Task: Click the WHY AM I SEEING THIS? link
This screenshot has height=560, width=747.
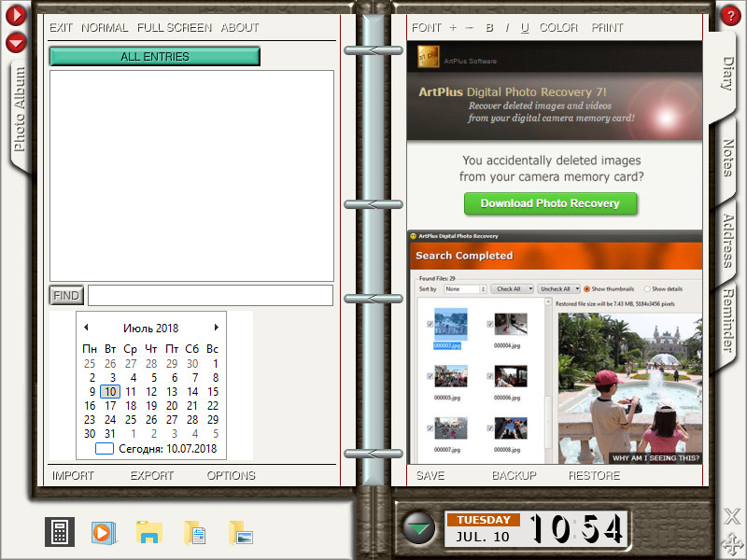Action: click(x=655, y=458)
